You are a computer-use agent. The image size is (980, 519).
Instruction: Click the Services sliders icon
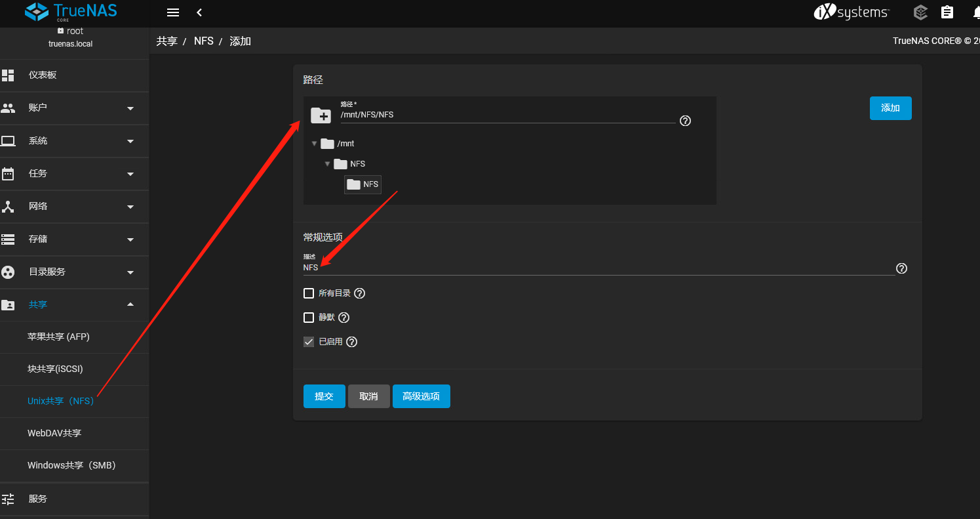point(8,499)
